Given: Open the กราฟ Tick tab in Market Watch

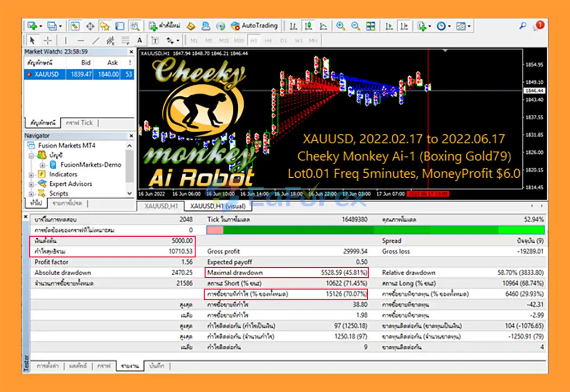Looking at the screenshot, I should click(x=79, y=123).
